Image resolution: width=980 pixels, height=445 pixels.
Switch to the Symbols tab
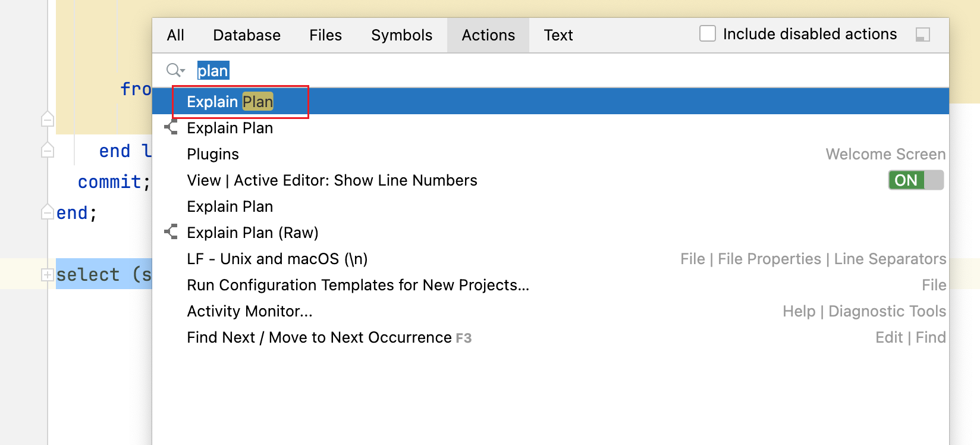(401, 35)
